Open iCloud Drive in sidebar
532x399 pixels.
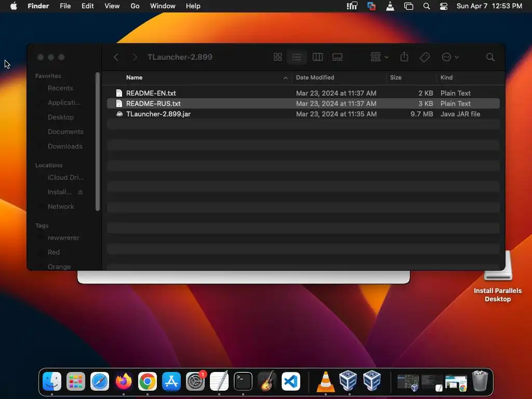coord(65,178)
